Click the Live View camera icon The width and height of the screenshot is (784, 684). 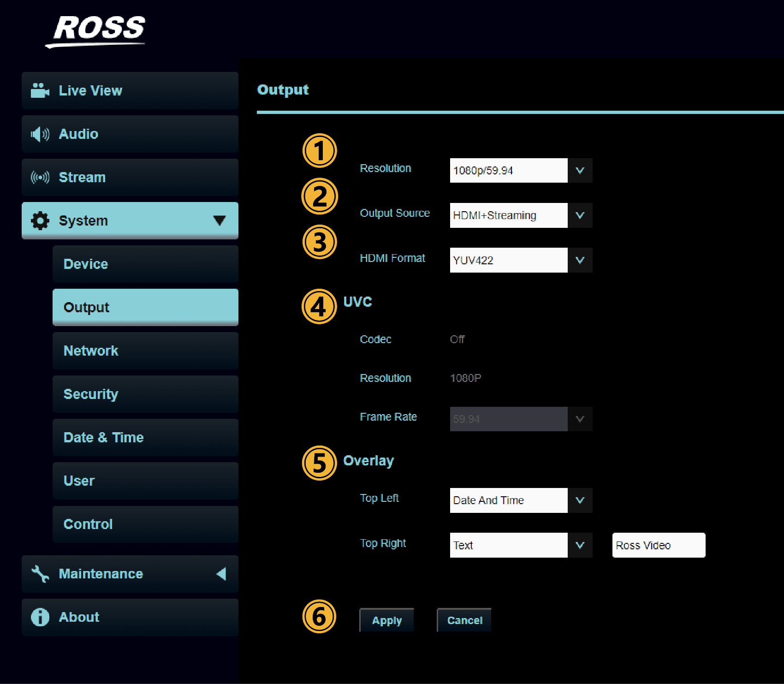tap(40, 90)
